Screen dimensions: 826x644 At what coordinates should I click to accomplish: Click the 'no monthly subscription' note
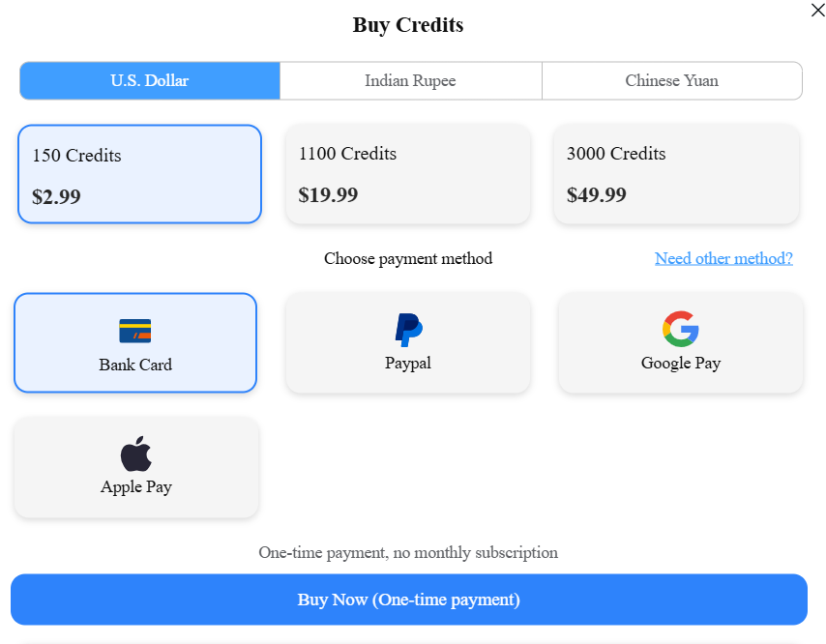(x=408, y=553)
